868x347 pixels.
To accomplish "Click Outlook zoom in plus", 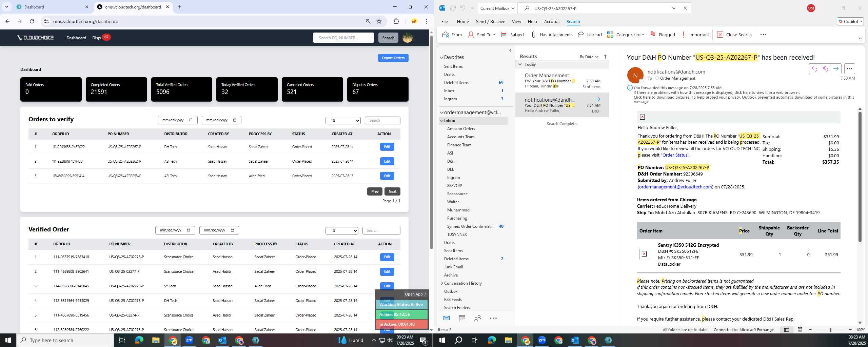I will click(x=850, y=330).
